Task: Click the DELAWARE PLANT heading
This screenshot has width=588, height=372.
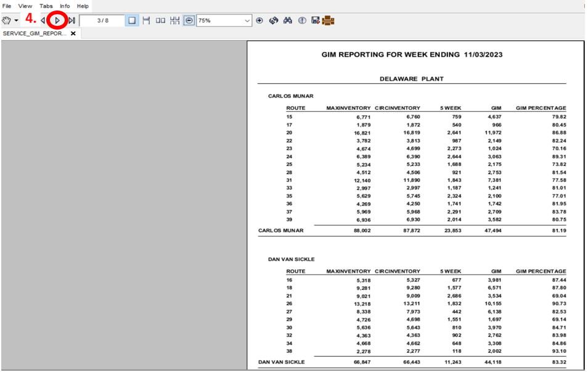Action: [x=411, y=79]
